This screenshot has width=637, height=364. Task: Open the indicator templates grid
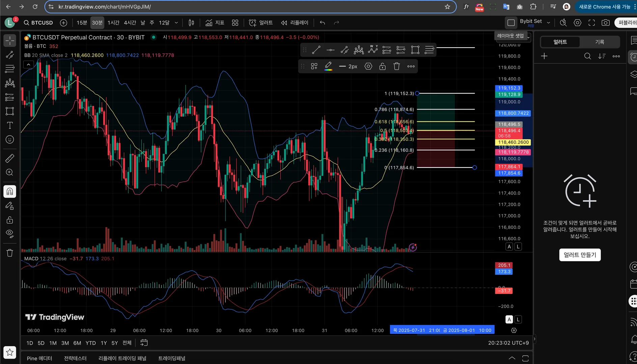235,23
